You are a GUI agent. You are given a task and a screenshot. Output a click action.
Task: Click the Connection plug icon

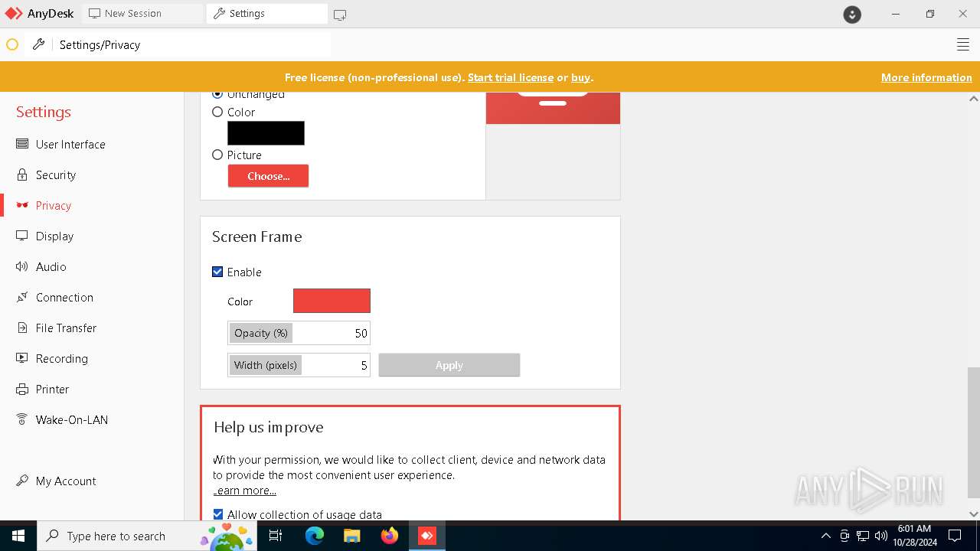[22, 297]
